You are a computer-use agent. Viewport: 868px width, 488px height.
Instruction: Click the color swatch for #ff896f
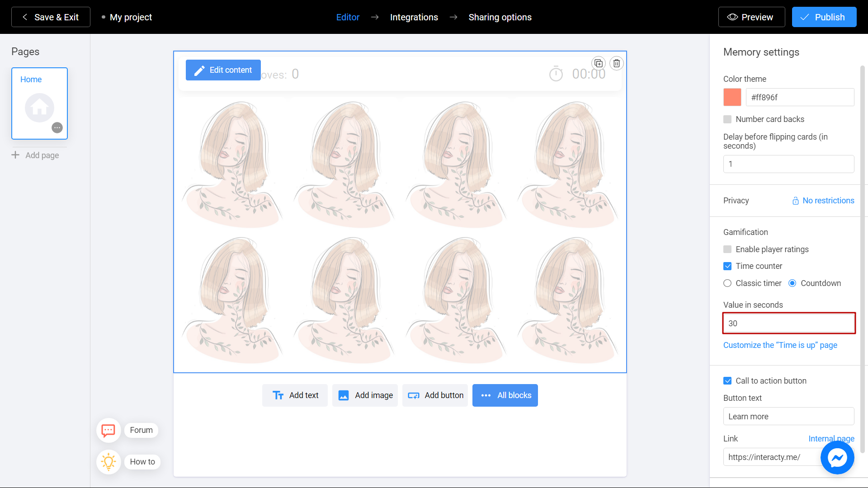tap(732, 97)
